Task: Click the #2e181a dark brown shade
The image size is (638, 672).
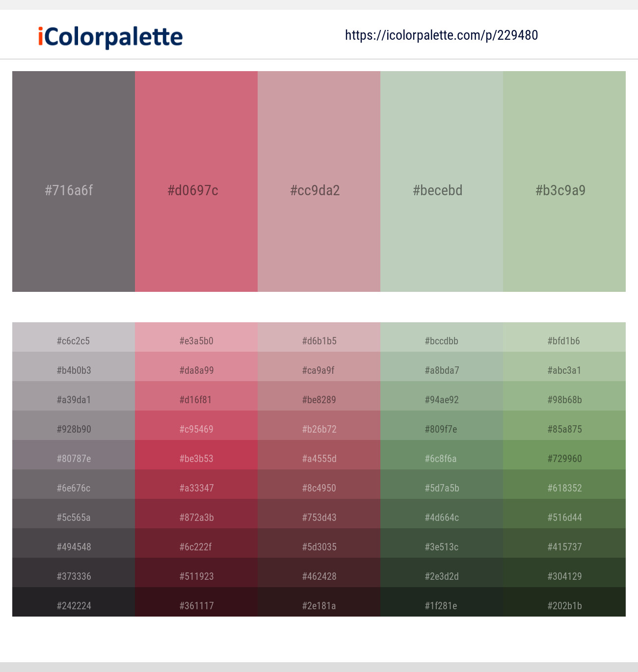Action: 319,602
